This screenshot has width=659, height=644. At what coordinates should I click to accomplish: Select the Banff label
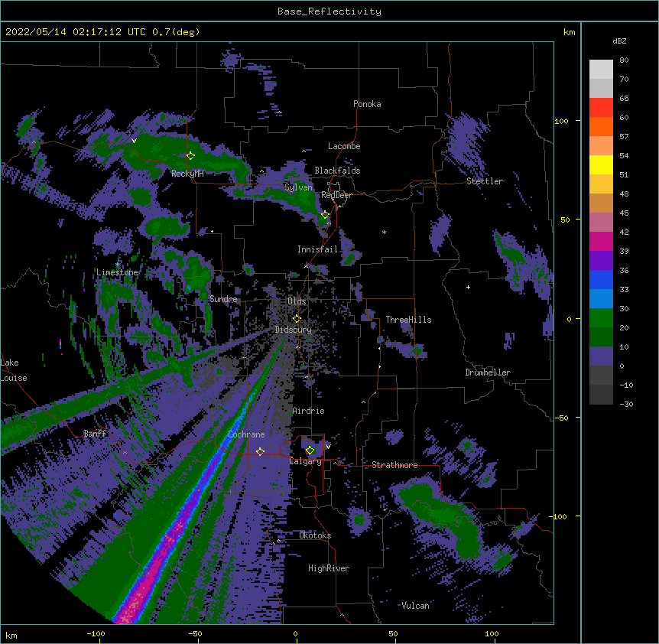95,434
